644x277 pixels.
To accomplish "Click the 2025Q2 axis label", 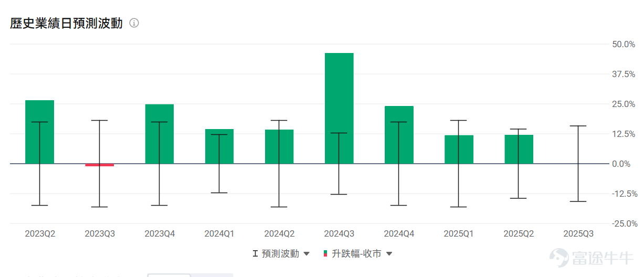I will point(519,234).
